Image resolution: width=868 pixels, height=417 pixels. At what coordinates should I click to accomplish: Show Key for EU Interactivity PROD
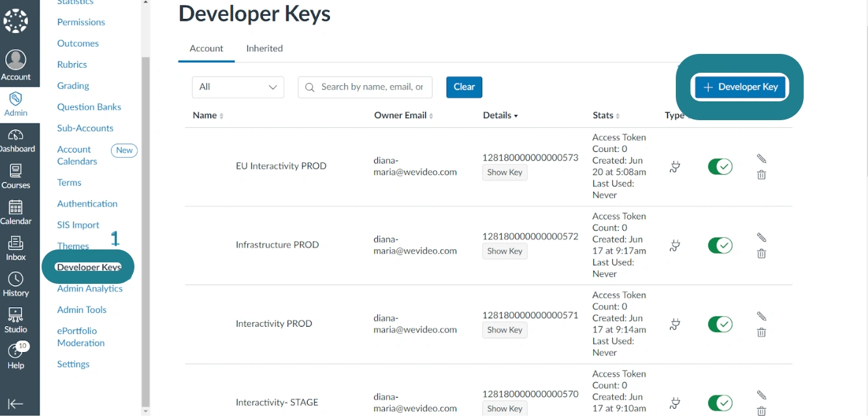pos(504,173)
